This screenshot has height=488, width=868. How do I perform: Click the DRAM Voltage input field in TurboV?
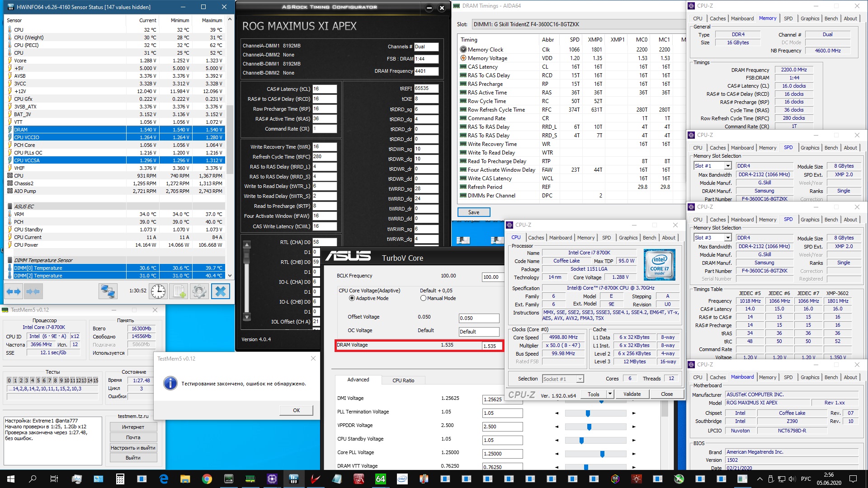491,346
